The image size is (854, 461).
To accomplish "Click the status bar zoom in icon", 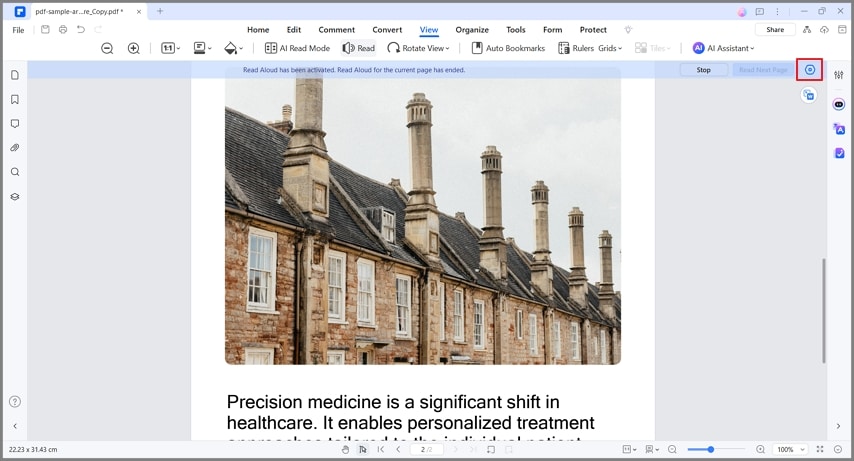I will (x=760, y=450).
